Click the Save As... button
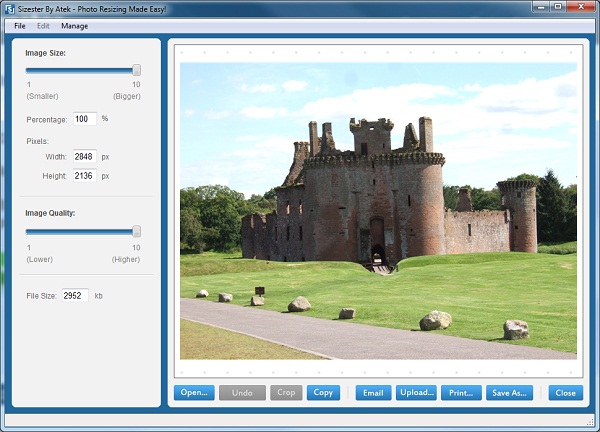This screenshot has height=432, width=600. 509,393
